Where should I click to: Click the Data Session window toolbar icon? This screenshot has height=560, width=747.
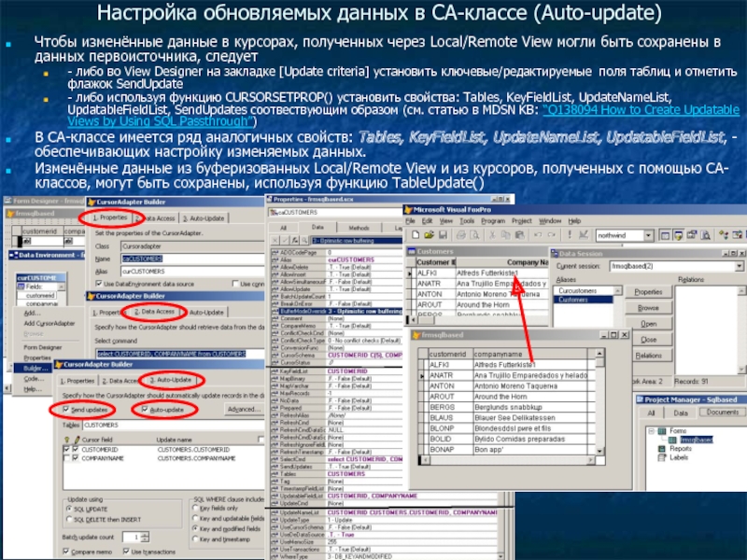(x=679, y=235)
